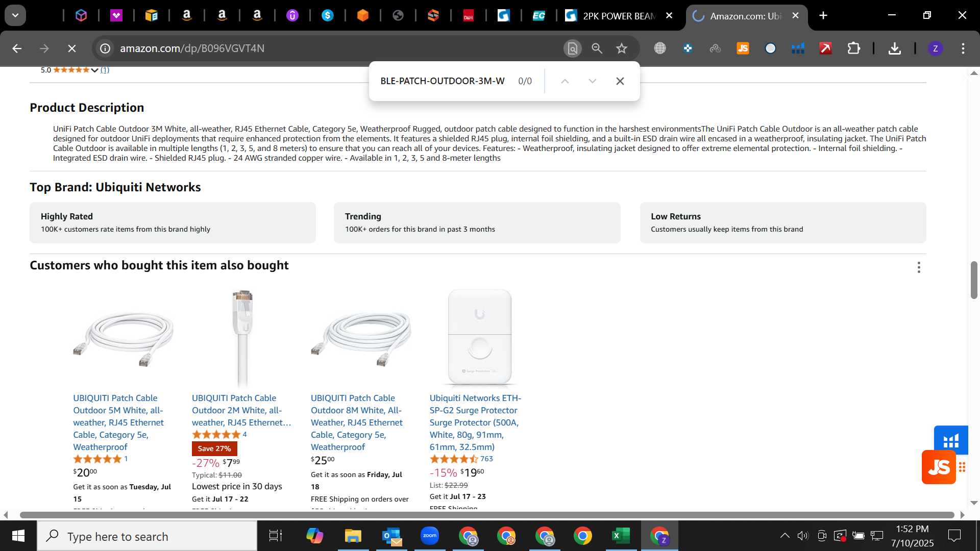
Task: Expand the 5.0 star rating chevron
Action: [95, 70]
